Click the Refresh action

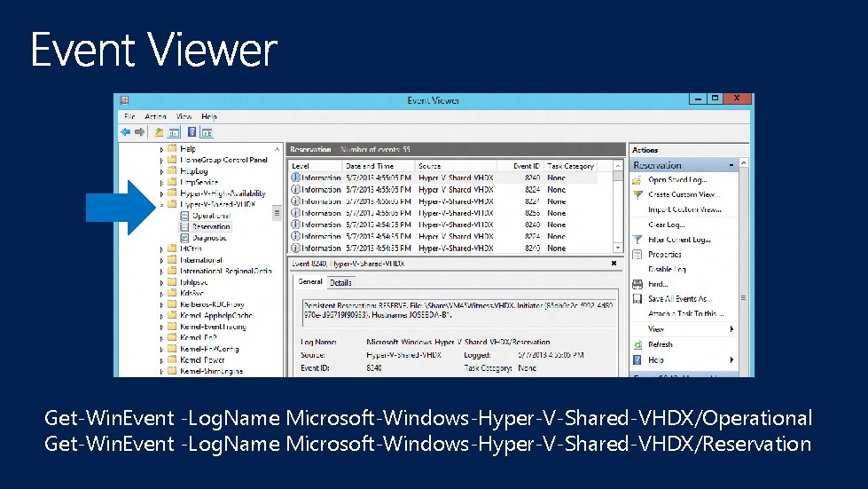pyautogui.click(x=661, y=344)
